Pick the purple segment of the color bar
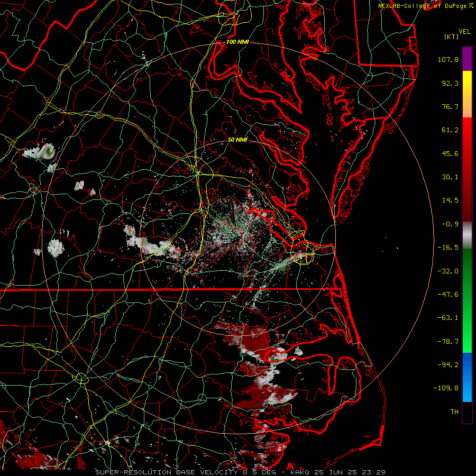This screenshot has width=476, height=476. click(x=467, y=59)
